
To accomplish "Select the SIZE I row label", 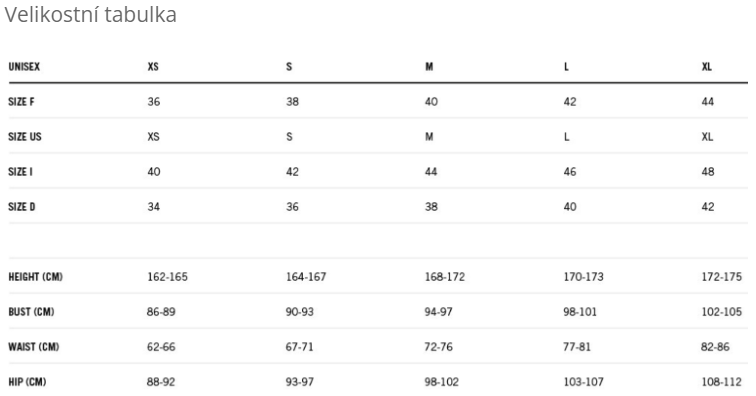I will point(20,172).
